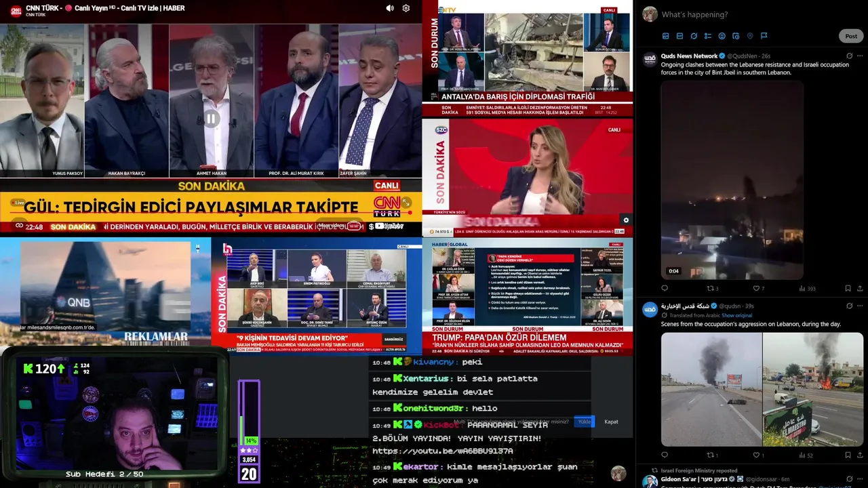View analytics of 52 views post
This screenshot has width=868, height=488.
pos(806,455)
